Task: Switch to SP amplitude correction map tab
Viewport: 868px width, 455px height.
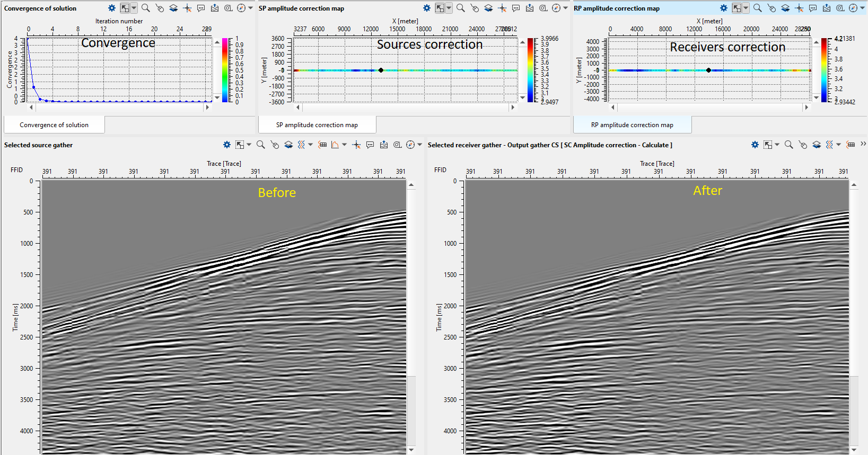Action: click(x=317, y=125)
